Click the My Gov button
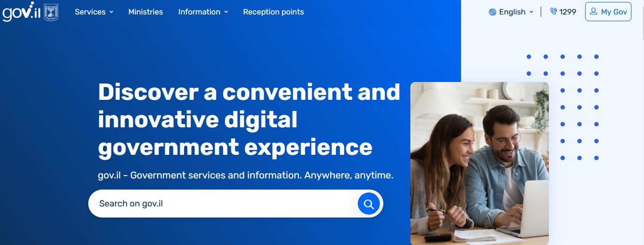 608,12
